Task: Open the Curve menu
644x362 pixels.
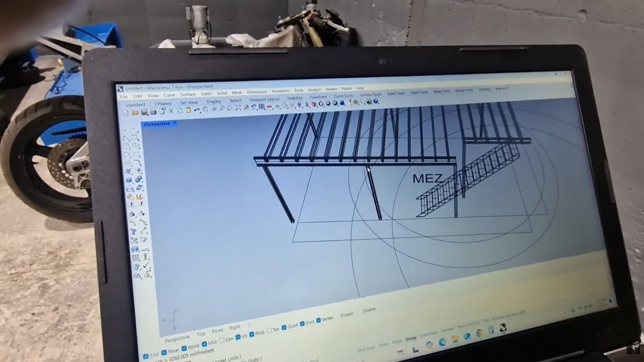Action: [x=169, y=96]
